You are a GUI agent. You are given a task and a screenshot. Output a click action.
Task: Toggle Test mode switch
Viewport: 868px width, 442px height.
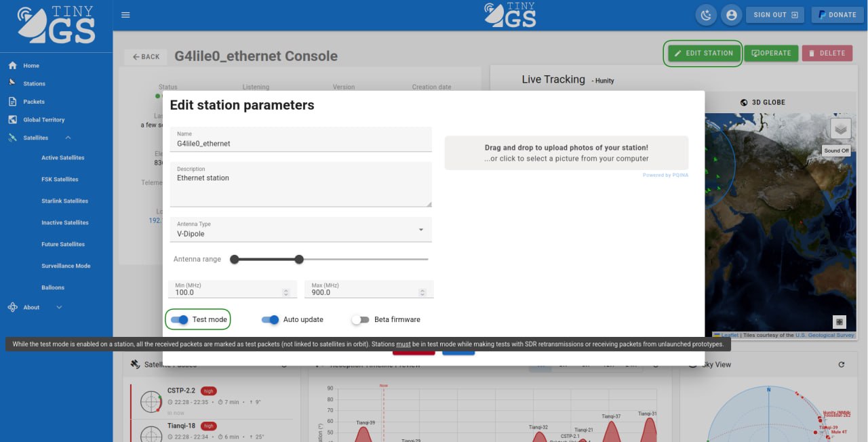click(x=179, y=319)
